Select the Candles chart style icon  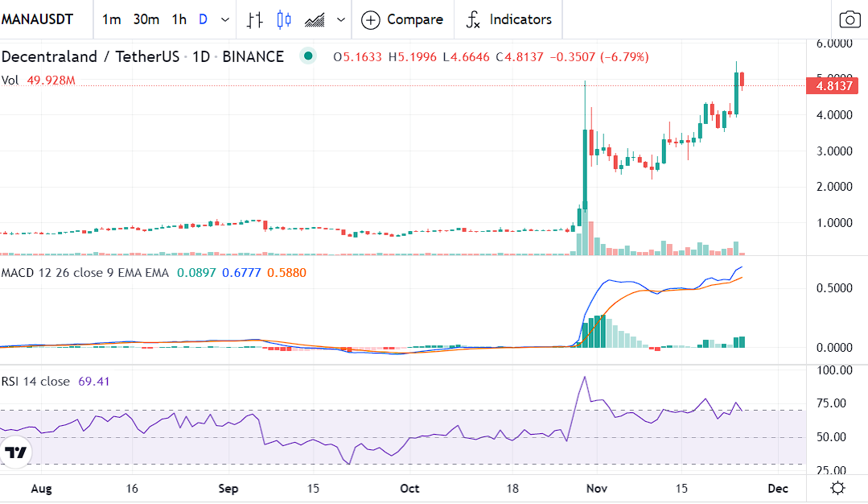[283, 20]
